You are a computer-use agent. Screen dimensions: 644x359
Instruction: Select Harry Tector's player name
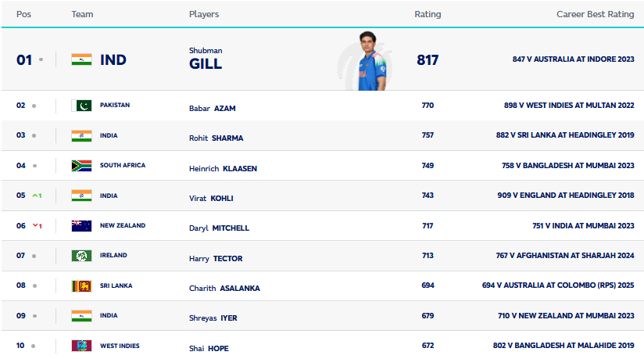coord(216,259)
